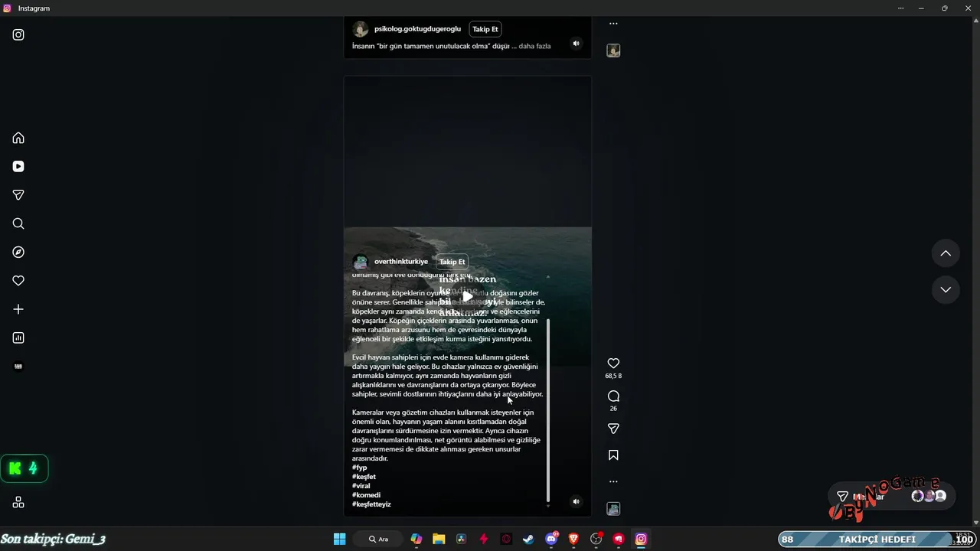Open overthinkturkiye avatar picture
The width and height of the screenshot is (980, 551).
click(361, 262)
